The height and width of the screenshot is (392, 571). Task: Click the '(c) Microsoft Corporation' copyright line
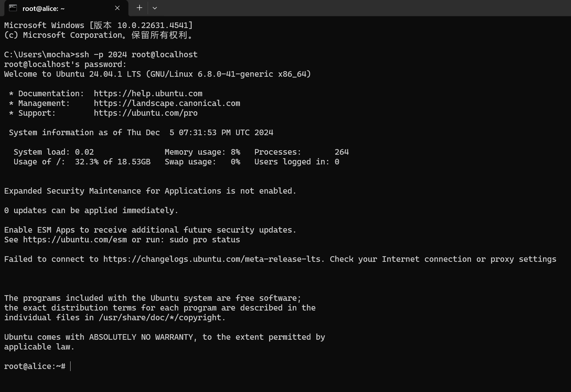coord(99,35)
